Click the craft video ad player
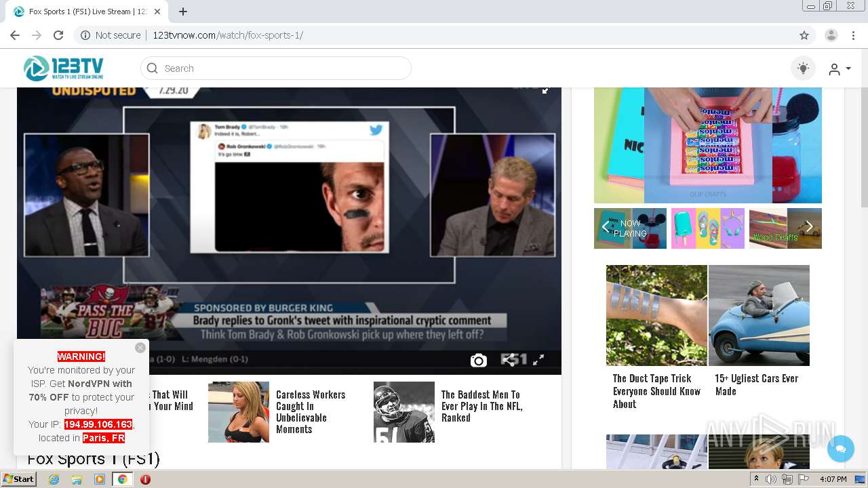The image size is (868, 488). tap(708, 145)
